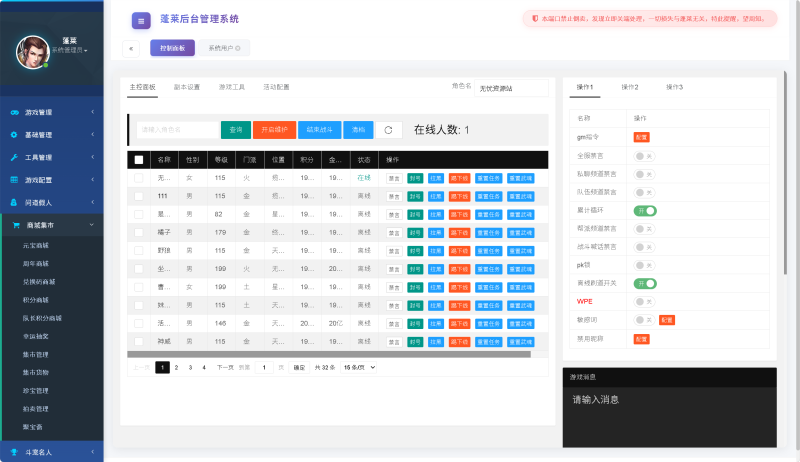
Task: Click the double-arrow tab scroll-left icon
Action: coord(131,48)
